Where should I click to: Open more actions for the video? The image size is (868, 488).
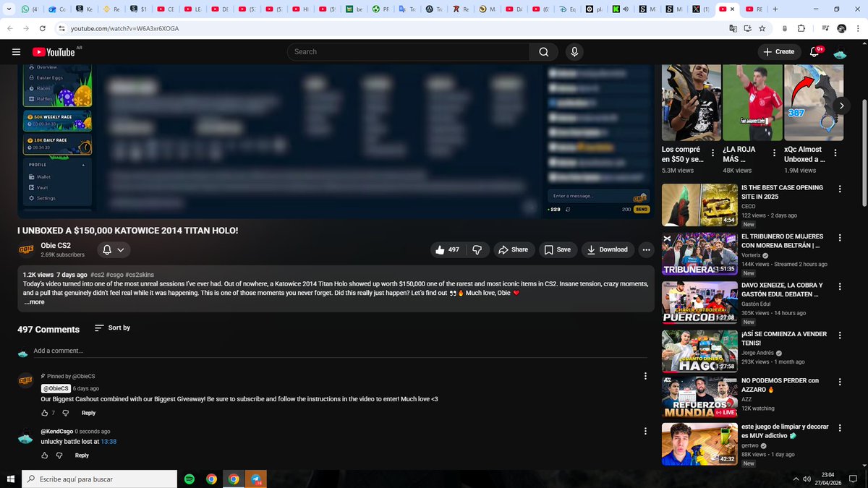[x=647, y=249]
